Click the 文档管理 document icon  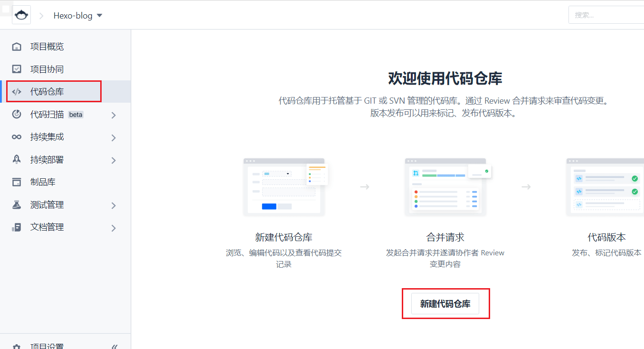click(x=17, y=227)
